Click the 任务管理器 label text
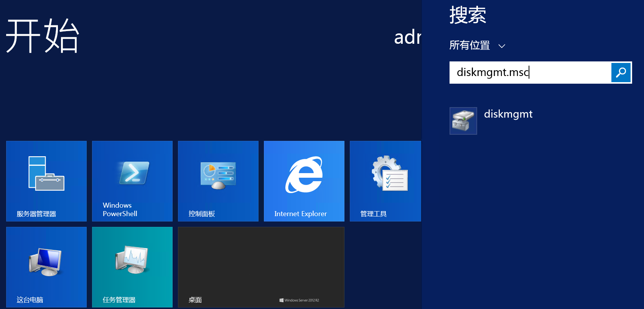Viewport: 644px width, 309px height. coord(119,300)
